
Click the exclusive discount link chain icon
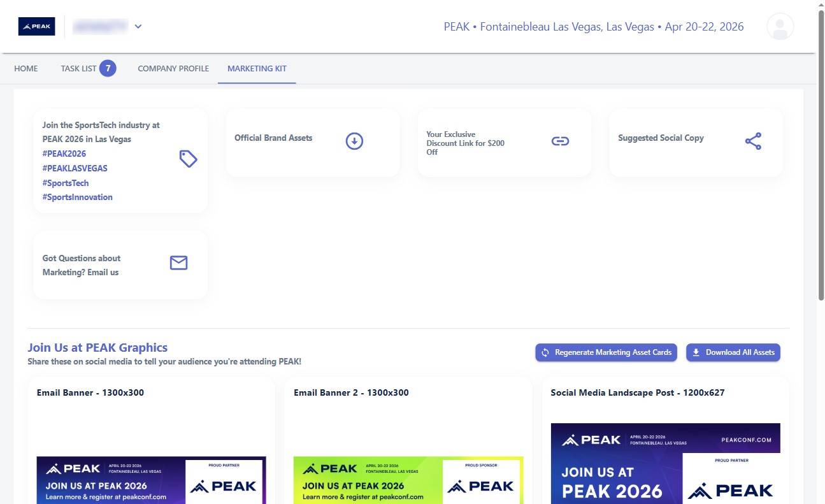560,141
